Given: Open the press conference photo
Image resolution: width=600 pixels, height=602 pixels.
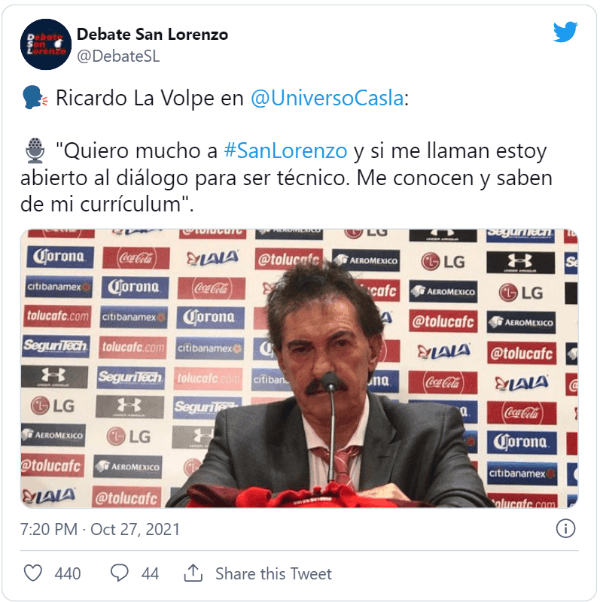Looking at the screenshot, I should point(299,368).
